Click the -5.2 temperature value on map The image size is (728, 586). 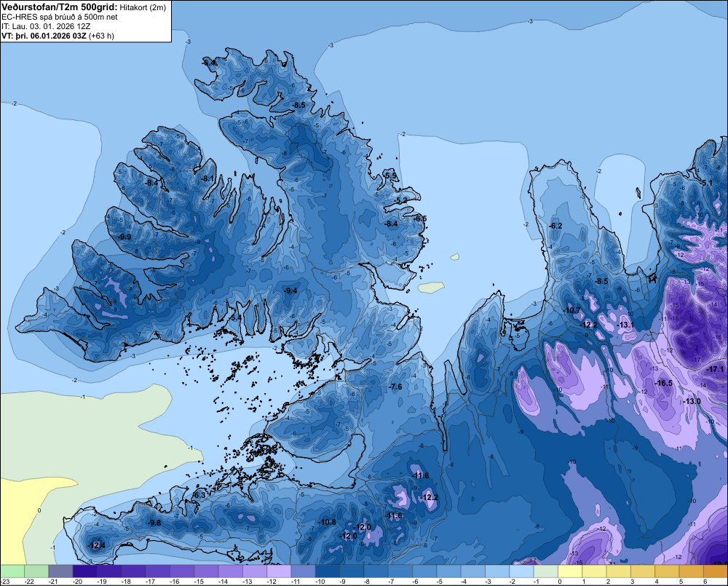point(400,200)
